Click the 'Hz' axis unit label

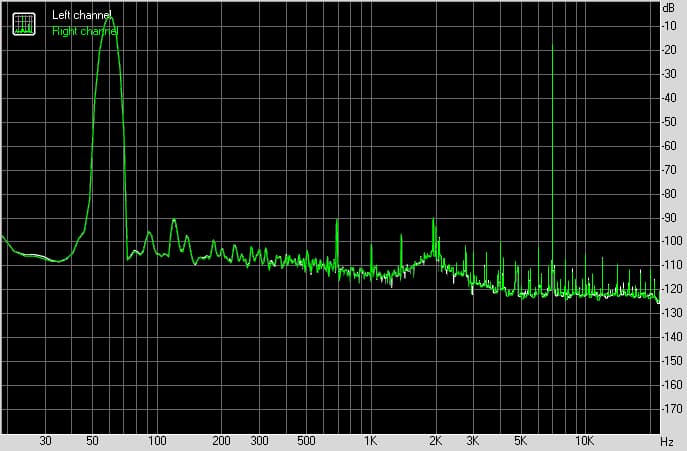tap(666, 441)
